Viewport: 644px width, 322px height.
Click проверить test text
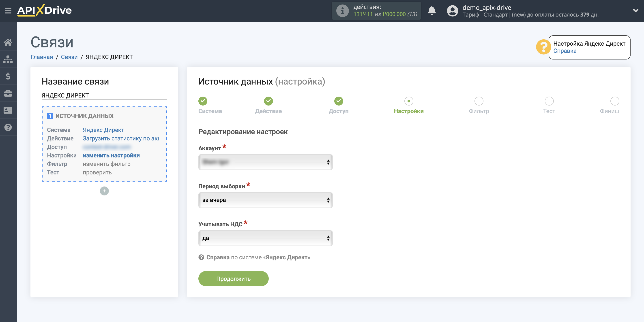pos(97,172)
